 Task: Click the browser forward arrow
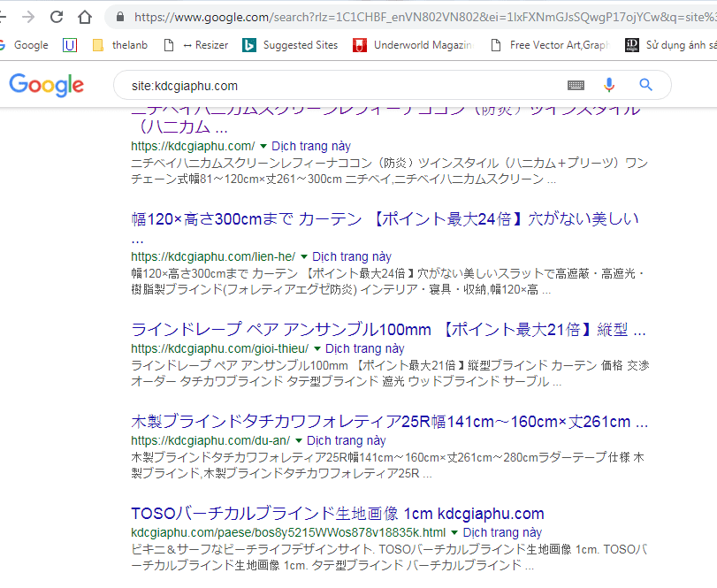click(x=27, y=17)
